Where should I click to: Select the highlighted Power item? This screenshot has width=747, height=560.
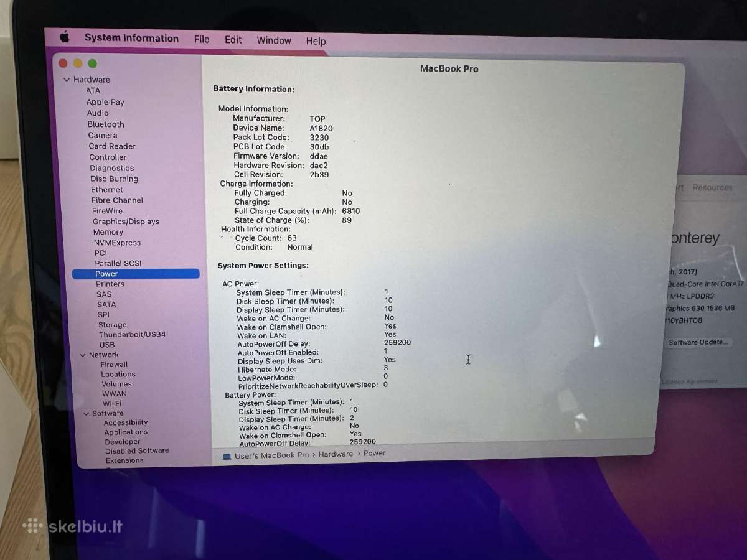tap(136, 274)
